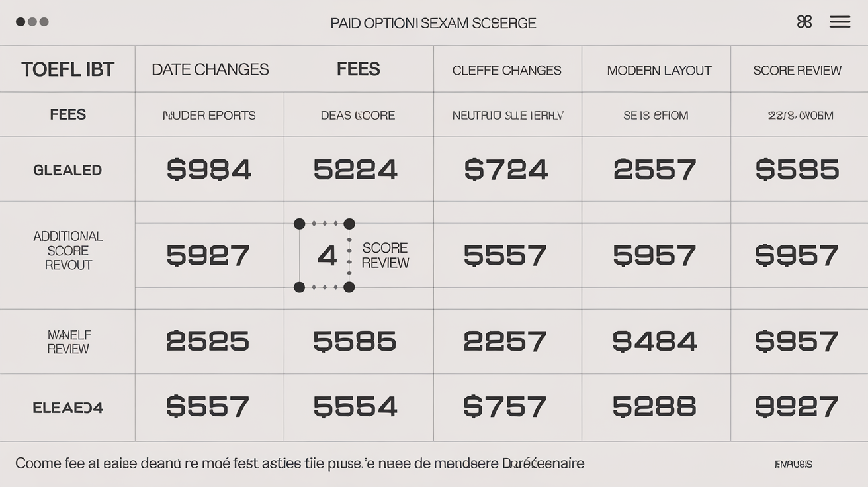Open the TOEFL IBT tab
868x487 pixels.
click(67, 69)
